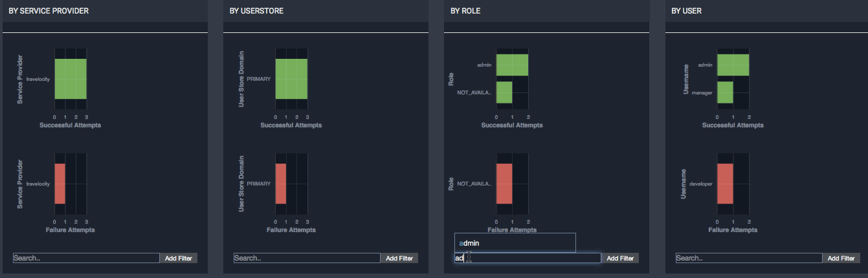Click the By Role search field containing 'ad'

(x=528, y=258)
